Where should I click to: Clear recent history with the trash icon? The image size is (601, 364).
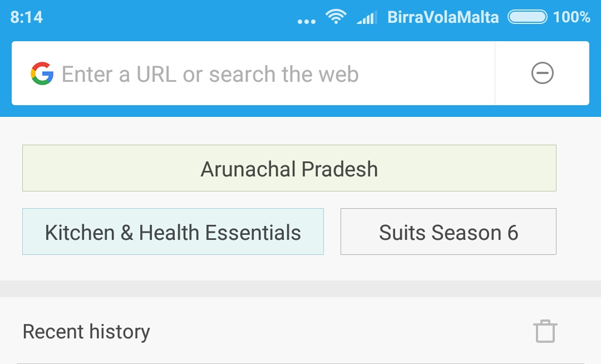point(545,331)
